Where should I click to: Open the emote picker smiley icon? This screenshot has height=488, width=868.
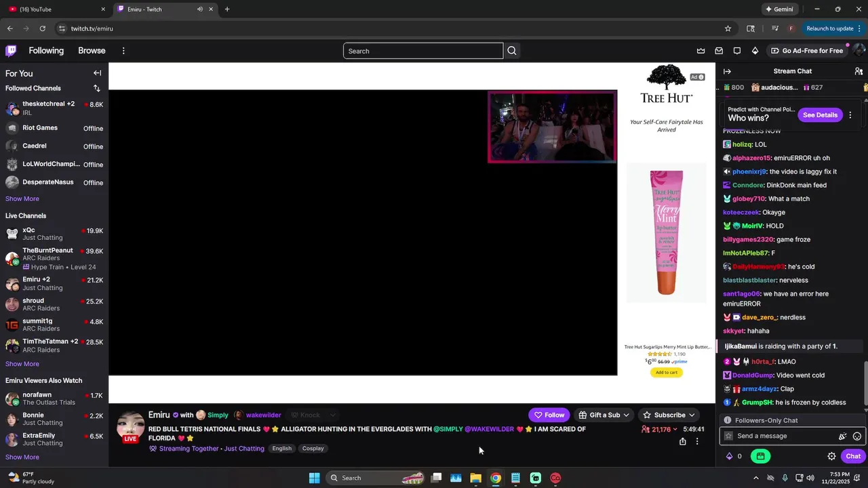click(x=857, y=436)
